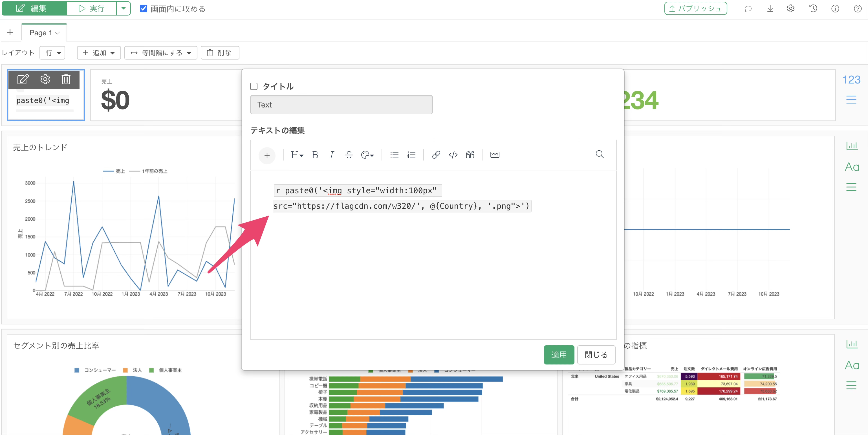This screenshot has height=435, width=868.
Task: Click the コンシューマー legend swatch in pie chart
Action: click(77, 370)
